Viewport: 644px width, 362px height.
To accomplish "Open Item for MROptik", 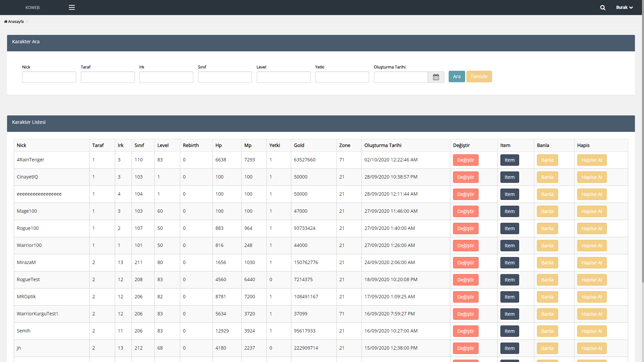I will pos(509,297).
